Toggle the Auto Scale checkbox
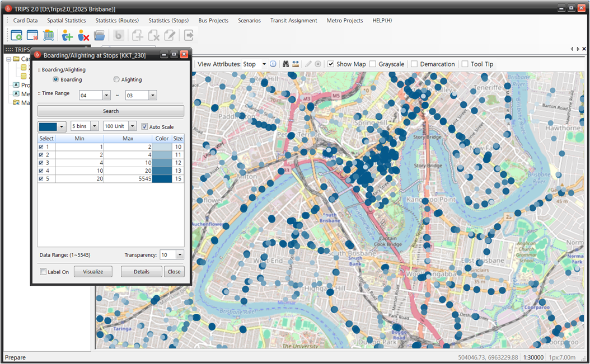The height and width of the screenshot is (364, 590). [x=144, y=127]
